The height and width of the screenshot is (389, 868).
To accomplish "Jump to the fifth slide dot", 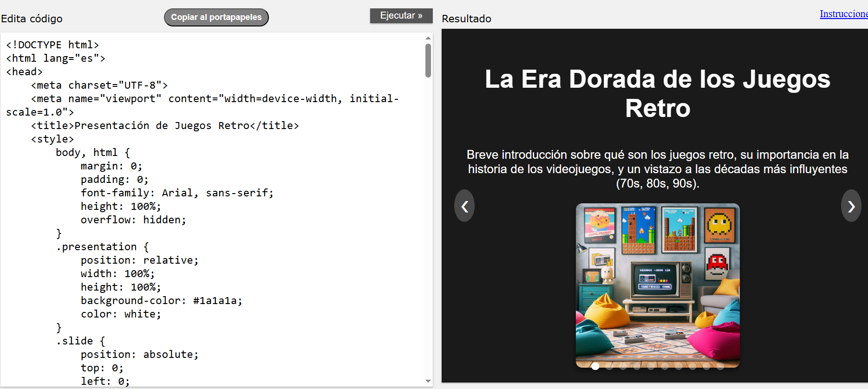I will coord(651,366).
